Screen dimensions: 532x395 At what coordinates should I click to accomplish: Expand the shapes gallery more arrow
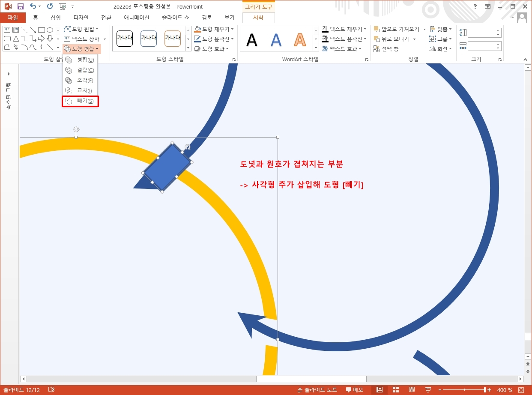coord(58,47)
